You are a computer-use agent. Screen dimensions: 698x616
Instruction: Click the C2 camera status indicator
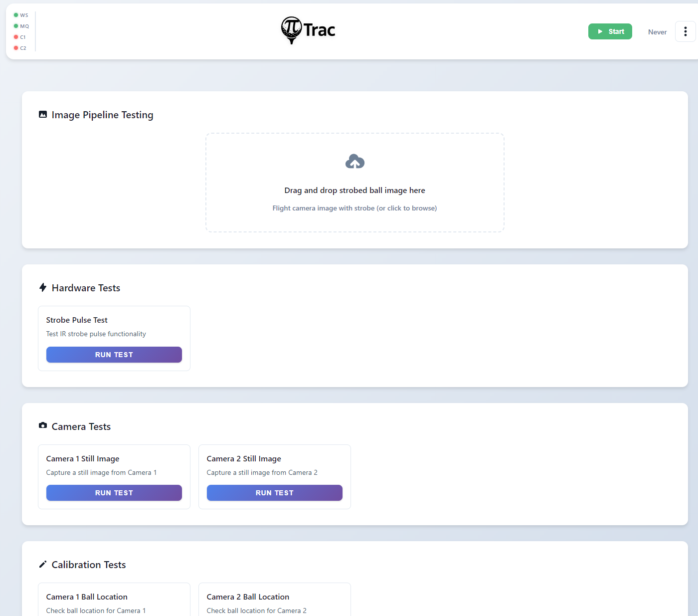[x=16, y=48]
